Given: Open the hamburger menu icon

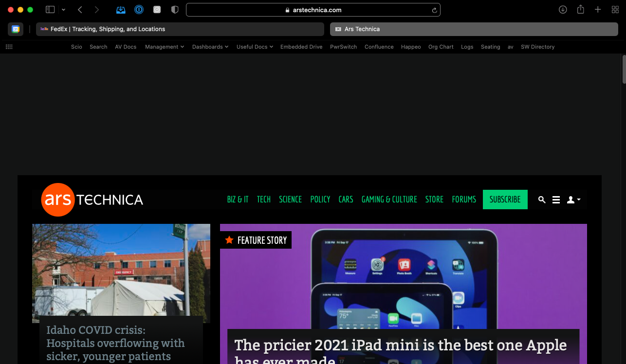Looking at the screenshot, I should [556, 200].
